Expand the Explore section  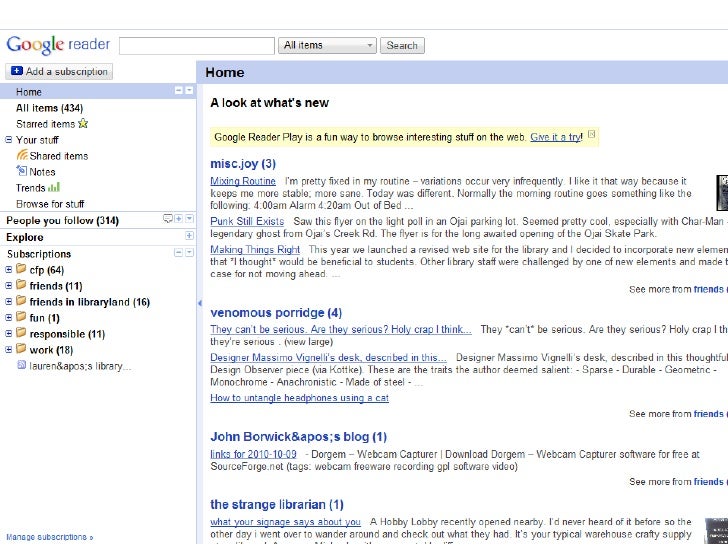coord(190,237)
